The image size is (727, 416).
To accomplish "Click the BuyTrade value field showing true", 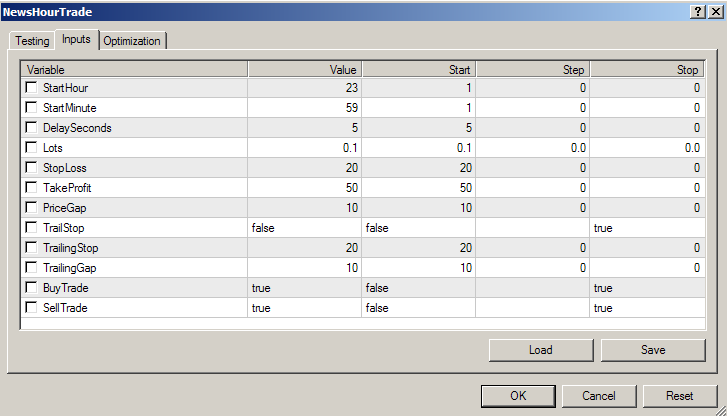I will 304,288.
